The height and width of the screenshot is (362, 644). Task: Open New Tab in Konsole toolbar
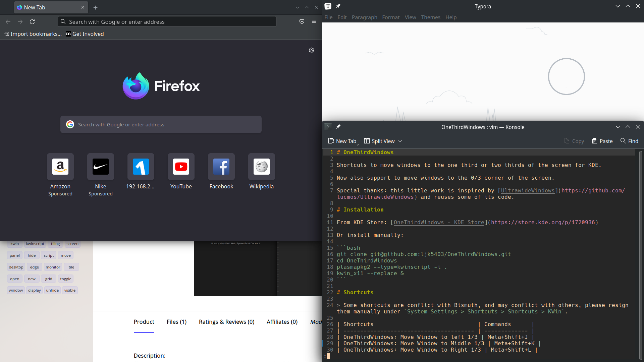(x=342, y=141)
